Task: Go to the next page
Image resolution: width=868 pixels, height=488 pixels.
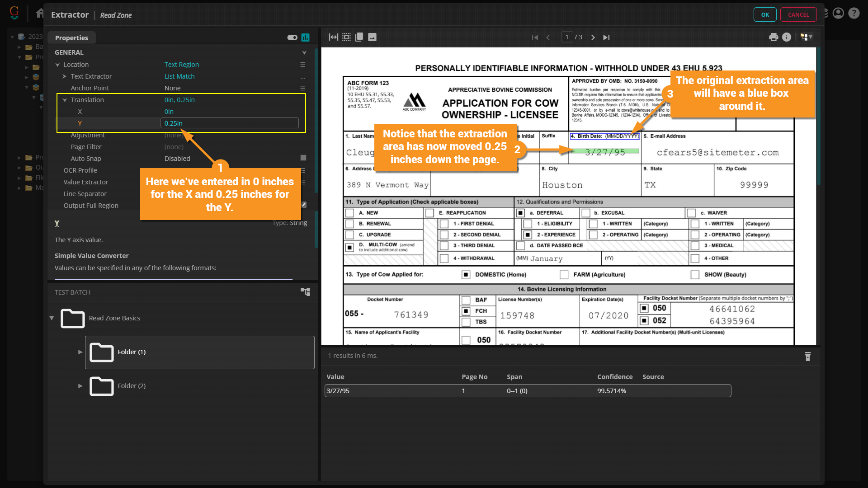Action: [x=593, y=38]
